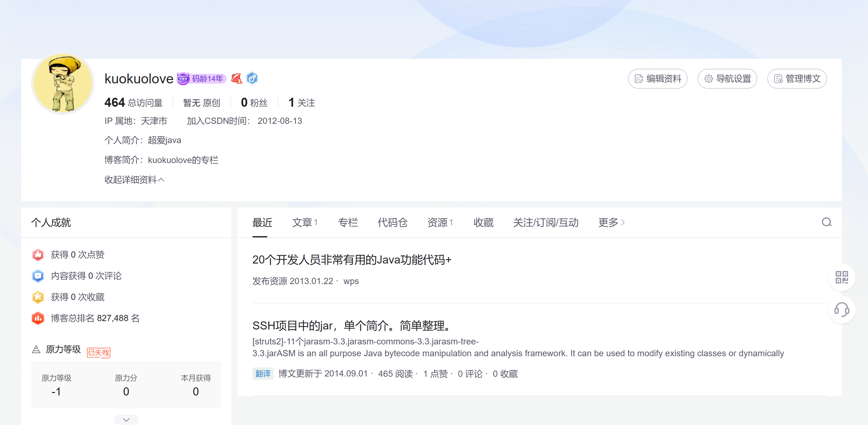Screen dimensions: 868x425
Task: Open the SSH项目中的jar article link
Action: 351,325
